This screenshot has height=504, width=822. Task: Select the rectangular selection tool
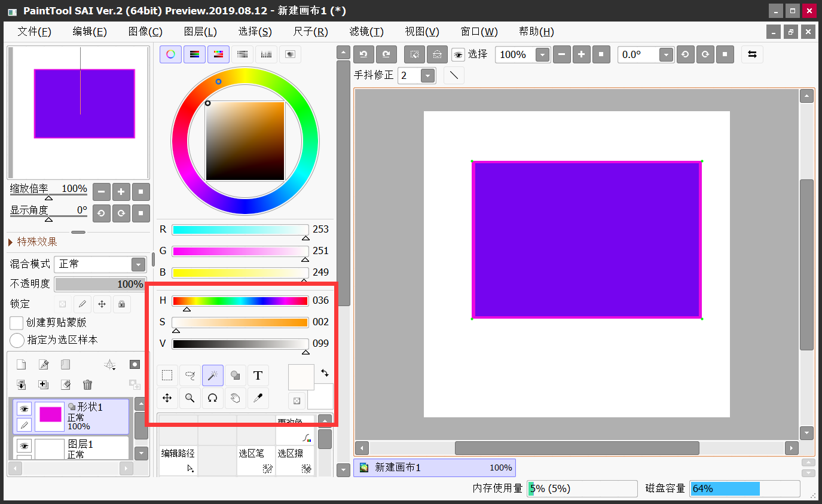coord(167,375)
